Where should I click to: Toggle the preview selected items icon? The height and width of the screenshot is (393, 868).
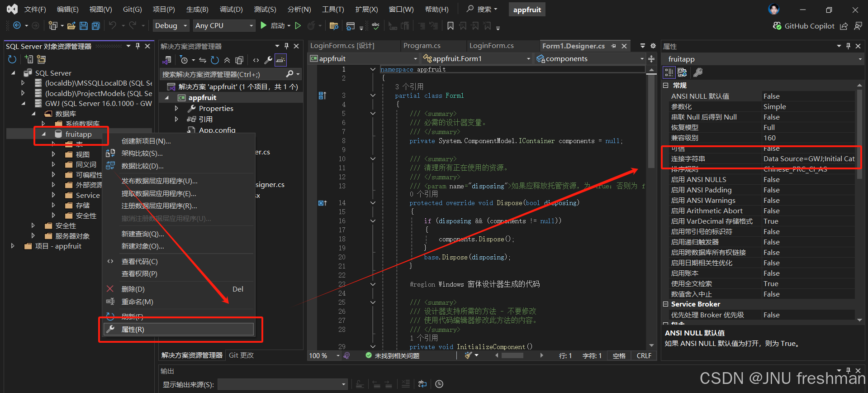(x=281, y=60)
